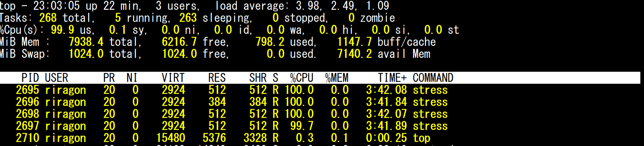644x146 pixels.
Task: Click the PID column header
Action: click(x=30, y=78)
